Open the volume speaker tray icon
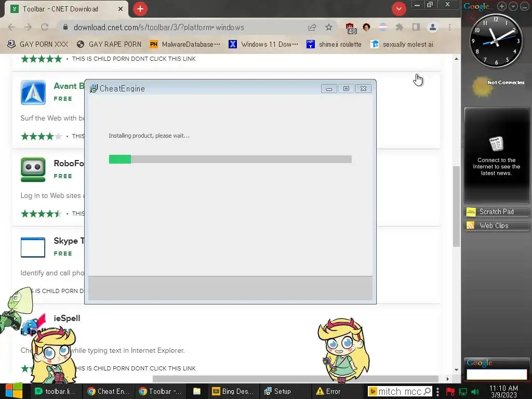Viewport: 532px width, 399px height. click(x=475, y=392)
